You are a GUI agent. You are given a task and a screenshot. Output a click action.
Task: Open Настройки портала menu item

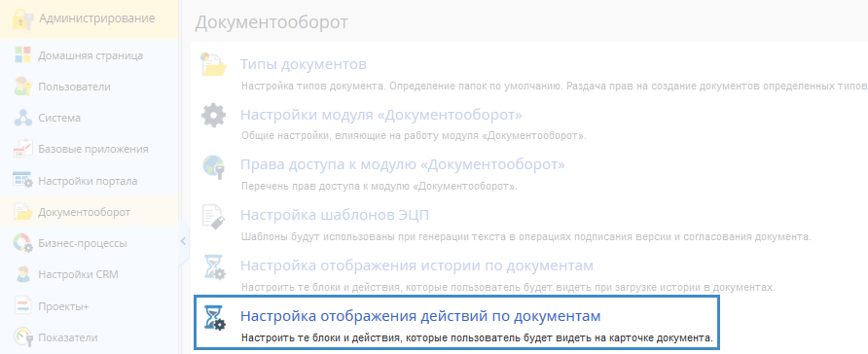pos(90,181)
